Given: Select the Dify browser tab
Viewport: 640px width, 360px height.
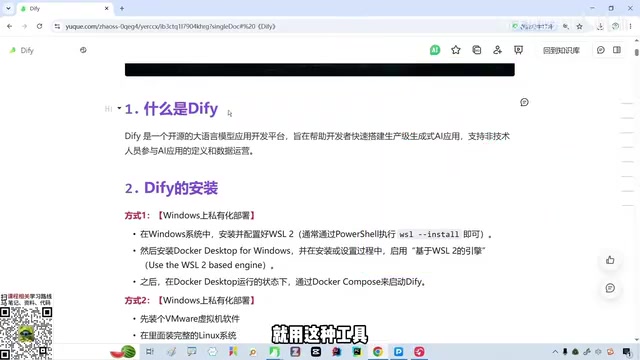Looking at the screenshot, I should [x=65, y=8].
